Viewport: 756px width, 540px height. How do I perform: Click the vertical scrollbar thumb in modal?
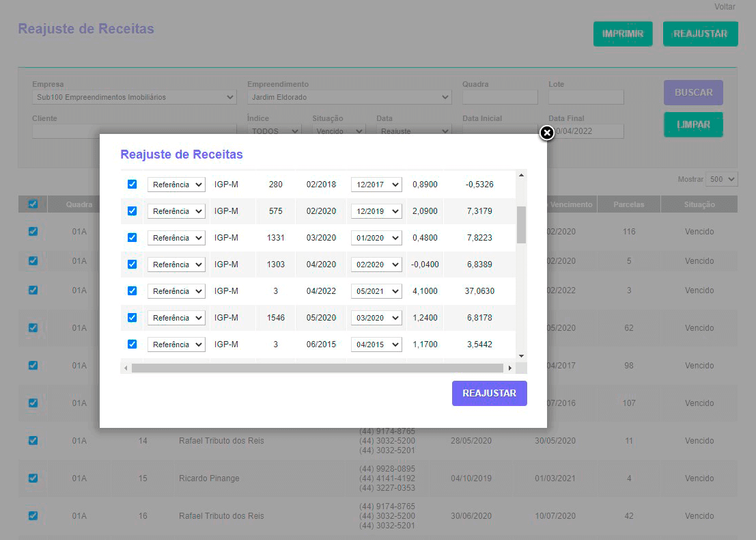pos(521,224)
